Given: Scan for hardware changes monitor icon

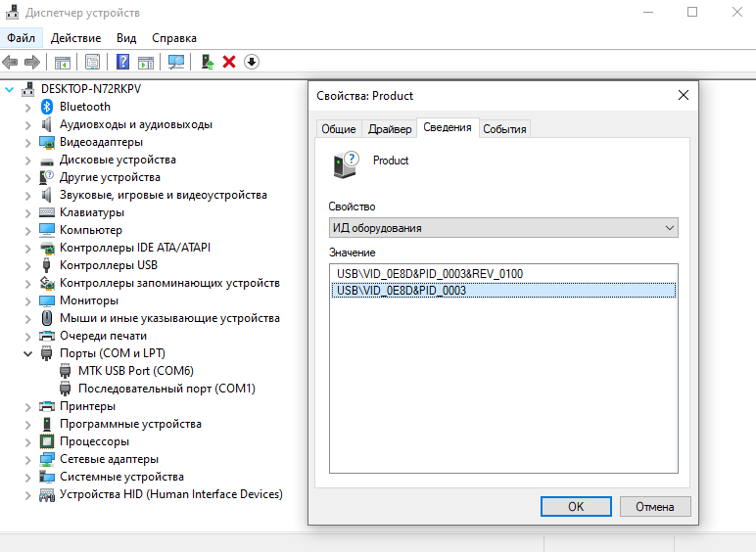Looking at the screenshot, I should (x=176, y=62).
